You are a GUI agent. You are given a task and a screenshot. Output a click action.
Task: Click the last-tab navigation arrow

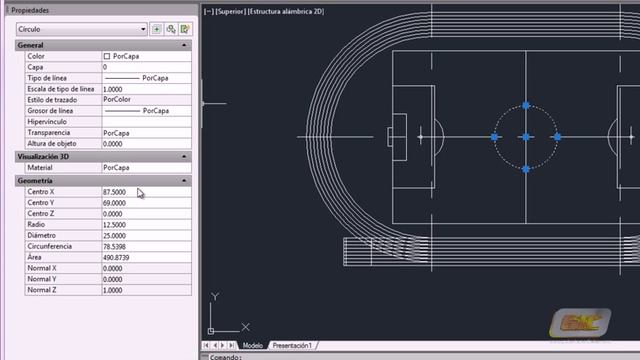point(231,346)
